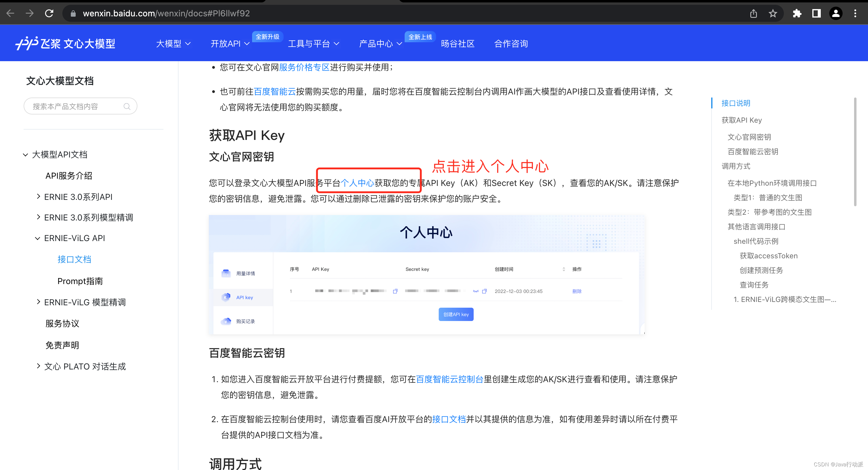Open the 百度智能云控制台 link
Image resolution: width=868 pixels, height=470 pixels.
[x=450, y=379]
